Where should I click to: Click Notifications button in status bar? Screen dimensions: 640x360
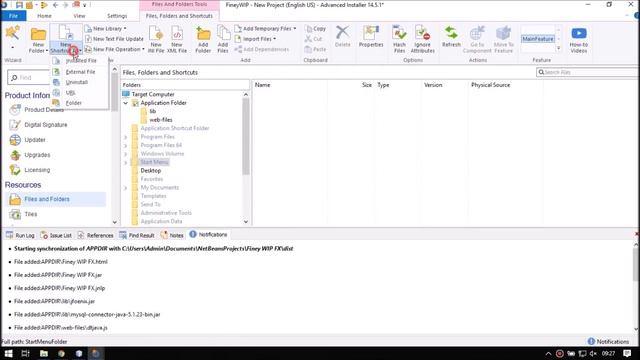point(608,342)
